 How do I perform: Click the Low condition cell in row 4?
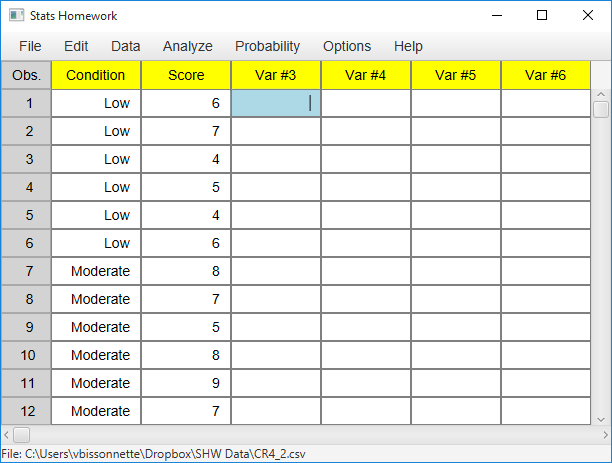(96, 187)
